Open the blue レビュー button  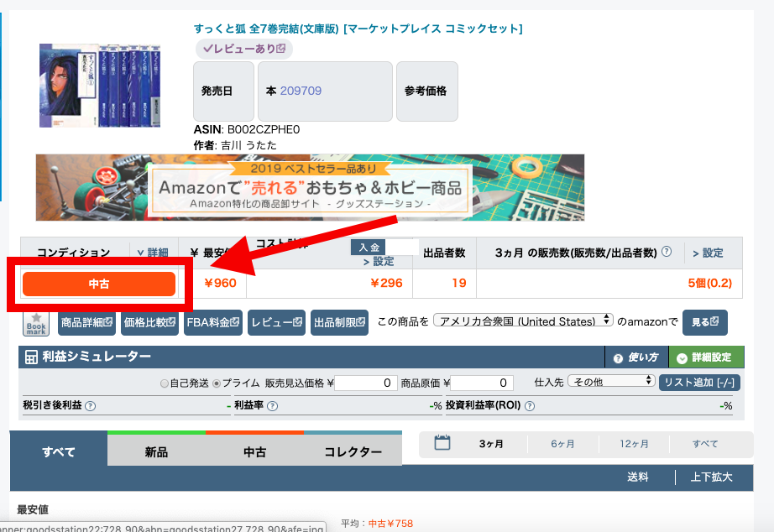click(276, 323)
